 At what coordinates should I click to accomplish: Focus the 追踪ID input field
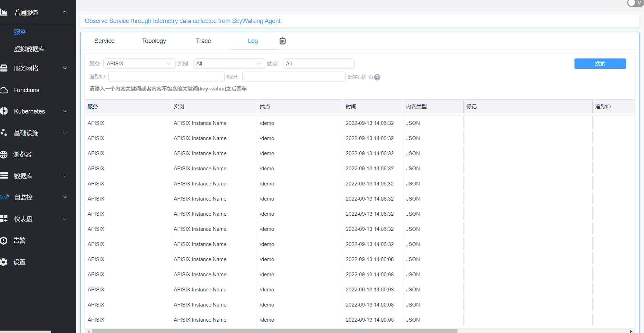point(167,77)
